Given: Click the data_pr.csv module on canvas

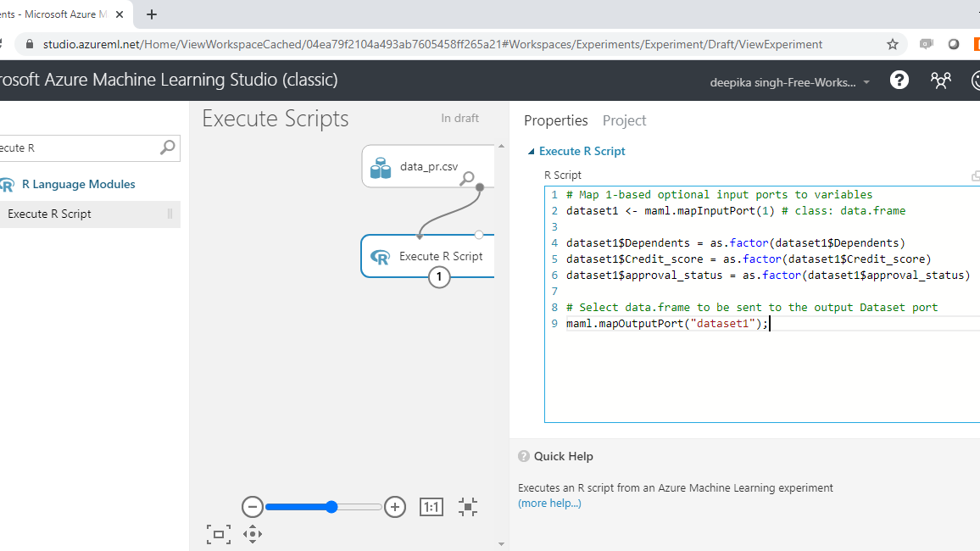Looking at the screenshot, I should pos(428,167).
